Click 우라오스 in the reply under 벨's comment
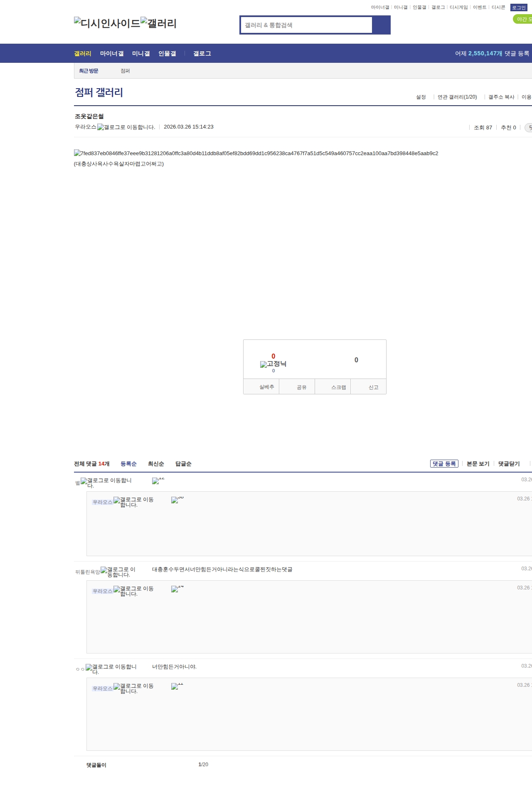Screen dimensions: 532x807 pyautogui.click(x=103, y=502)
